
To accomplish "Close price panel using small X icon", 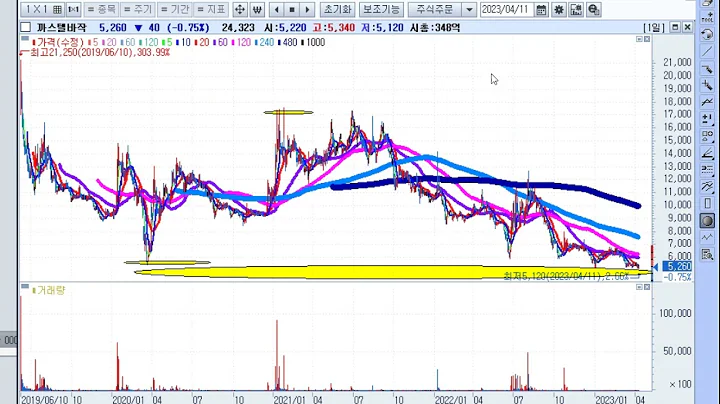I will 647,39.
